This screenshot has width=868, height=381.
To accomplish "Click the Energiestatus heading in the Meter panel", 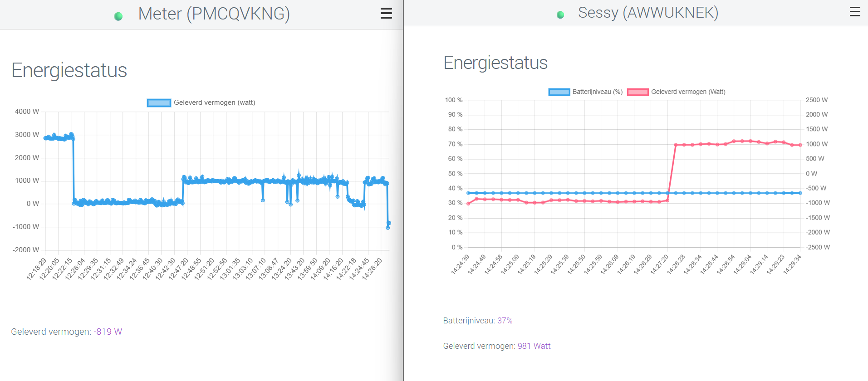I will click(69, 70).
